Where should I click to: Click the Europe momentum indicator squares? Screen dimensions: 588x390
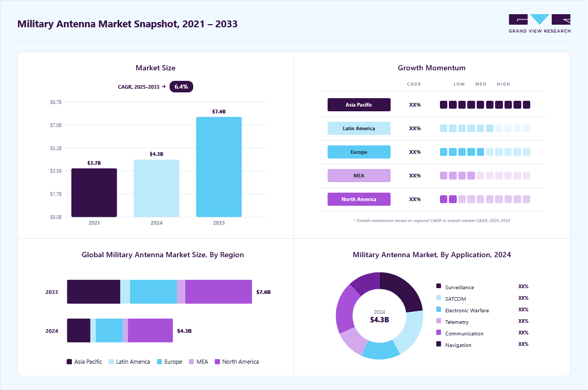click(485, 152)
